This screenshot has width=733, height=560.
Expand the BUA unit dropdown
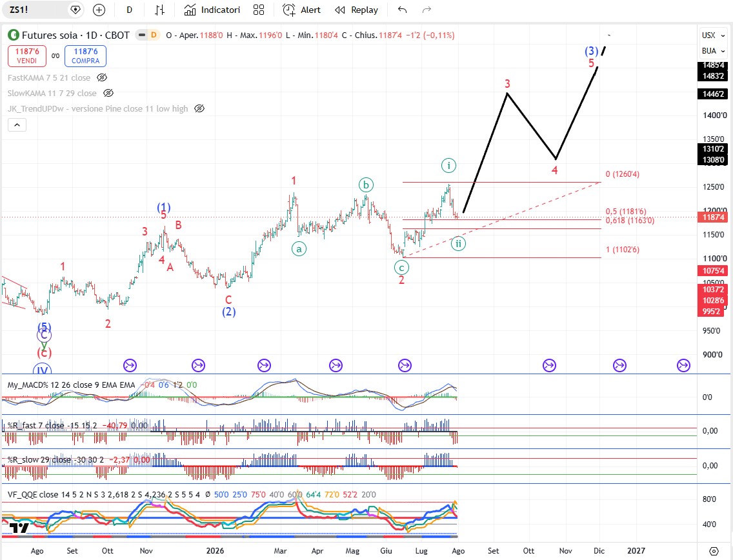click(714, 50)
